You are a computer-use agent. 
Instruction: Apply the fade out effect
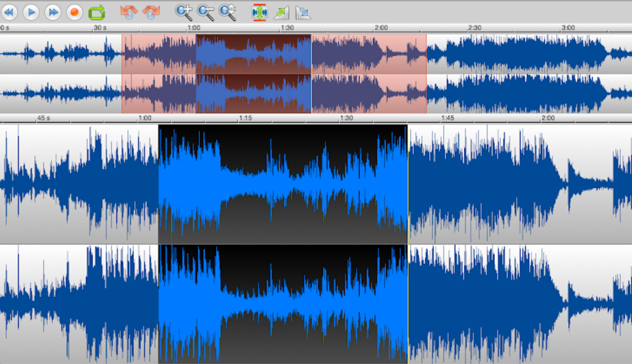[x=303, y=13]
